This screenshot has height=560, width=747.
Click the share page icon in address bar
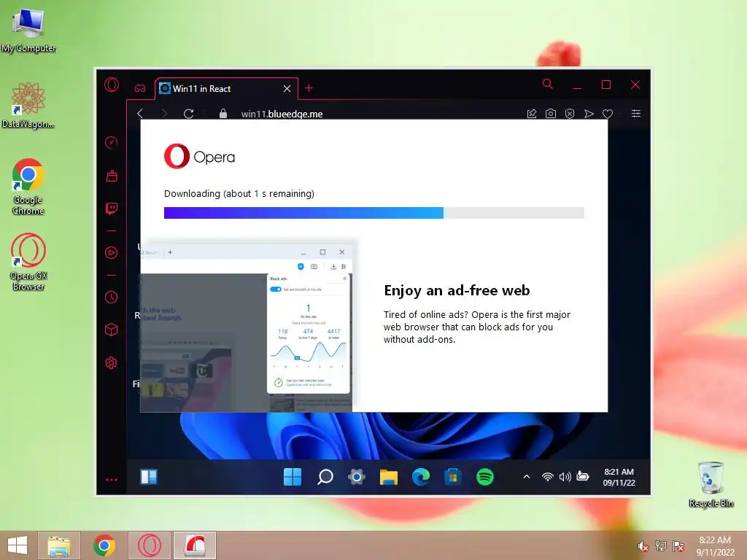point(532,113)
